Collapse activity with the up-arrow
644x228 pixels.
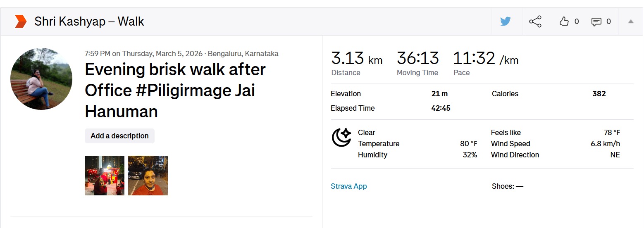coord(631,21)
